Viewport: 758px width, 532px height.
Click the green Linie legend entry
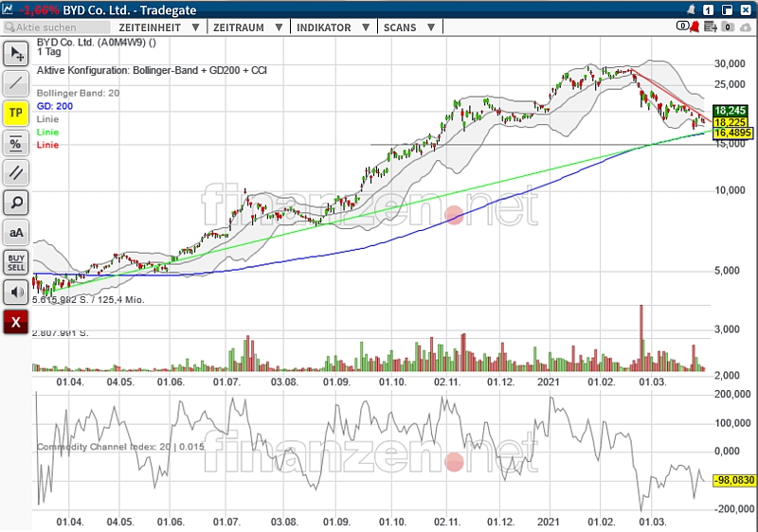[47, 133]
